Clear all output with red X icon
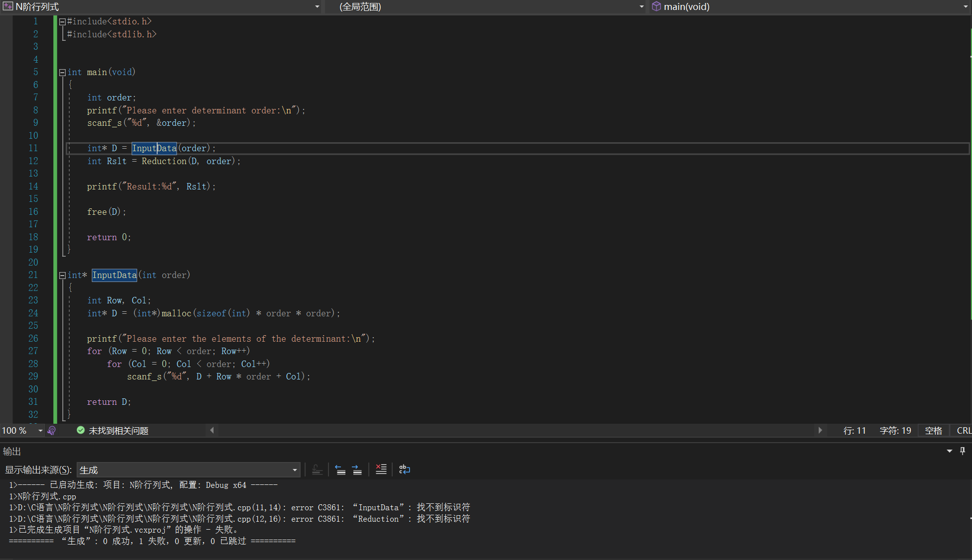This screenshot has width=972, height=560. (x=381, y=469)
